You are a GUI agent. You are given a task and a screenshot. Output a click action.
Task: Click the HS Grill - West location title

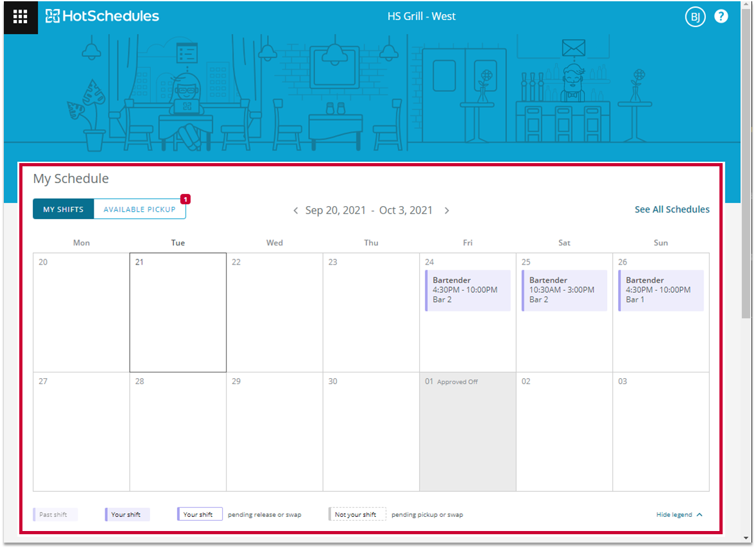422,17
